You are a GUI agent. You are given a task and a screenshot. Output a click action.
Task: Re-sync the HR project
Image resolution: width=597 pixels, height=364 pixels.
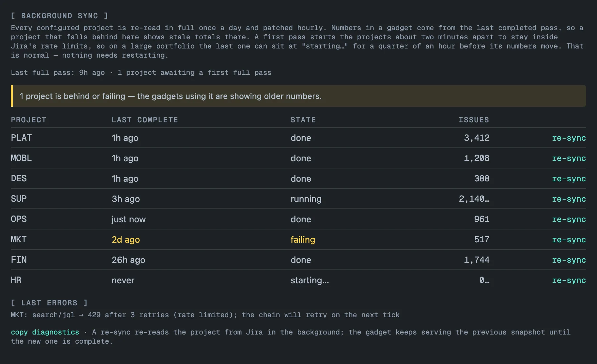click(x=569, y=280)
